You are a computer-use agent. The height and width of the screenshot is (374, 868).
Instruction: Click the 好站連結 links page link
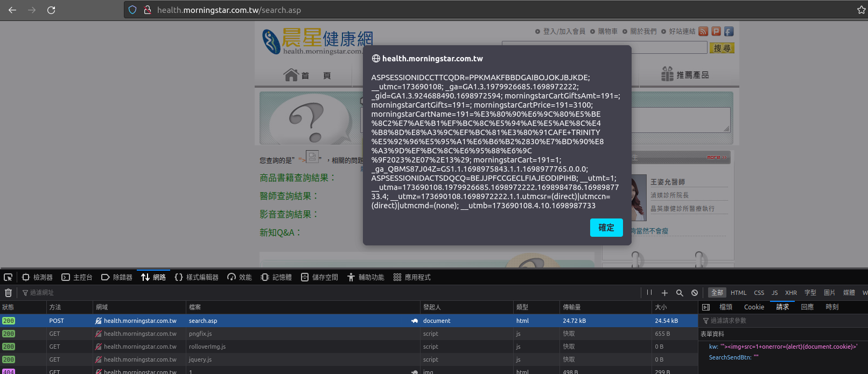(682, 31)
